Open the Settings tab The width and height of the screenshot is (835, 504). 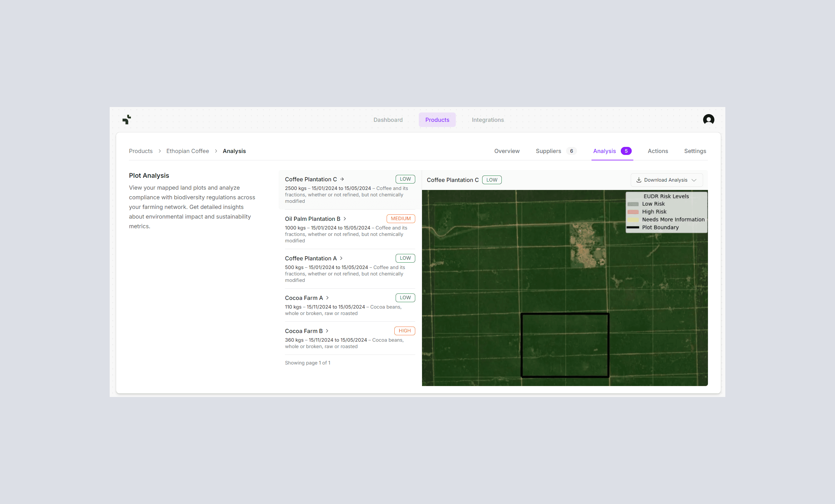pyautogui.click(x=695, y=151)
